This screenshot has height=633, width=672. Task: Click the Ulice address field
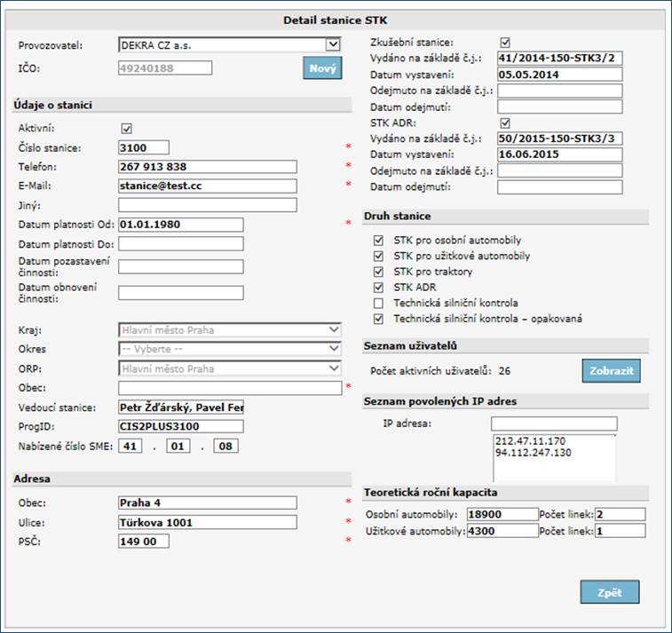click(x=207, y=522)
